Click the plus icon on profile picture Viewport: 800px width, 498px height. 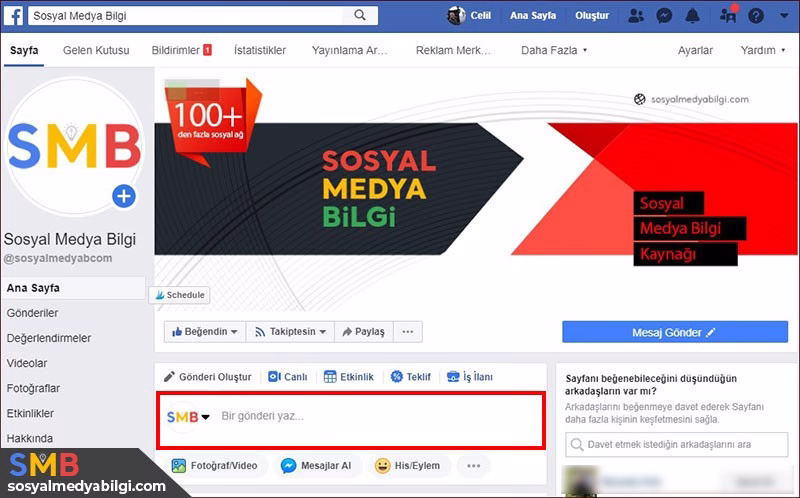click(124, 196)
